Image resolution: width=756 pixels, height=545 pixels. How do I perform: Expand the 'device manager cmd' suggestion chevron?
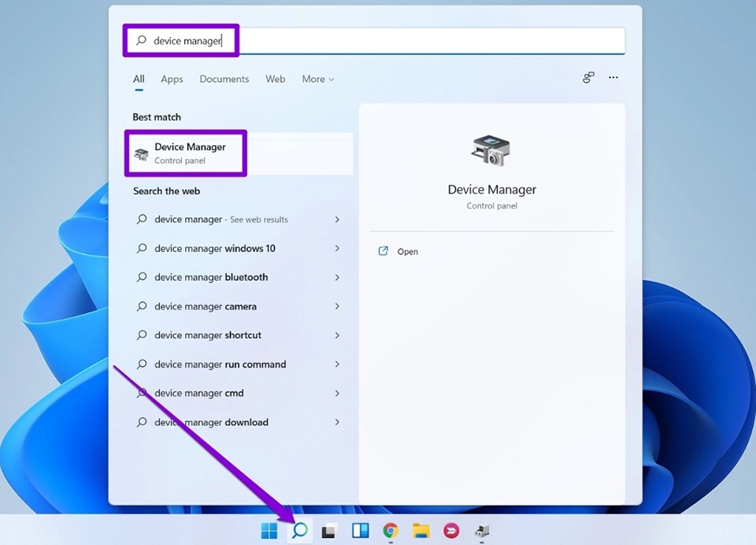click(337, 393)
